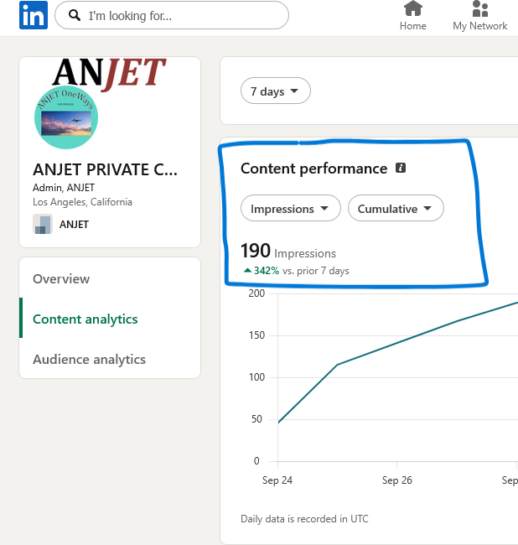Viewport: 518px width, 545px height.
Task: Click the Sep 24 chart axis label
Action: click(277, 480)
